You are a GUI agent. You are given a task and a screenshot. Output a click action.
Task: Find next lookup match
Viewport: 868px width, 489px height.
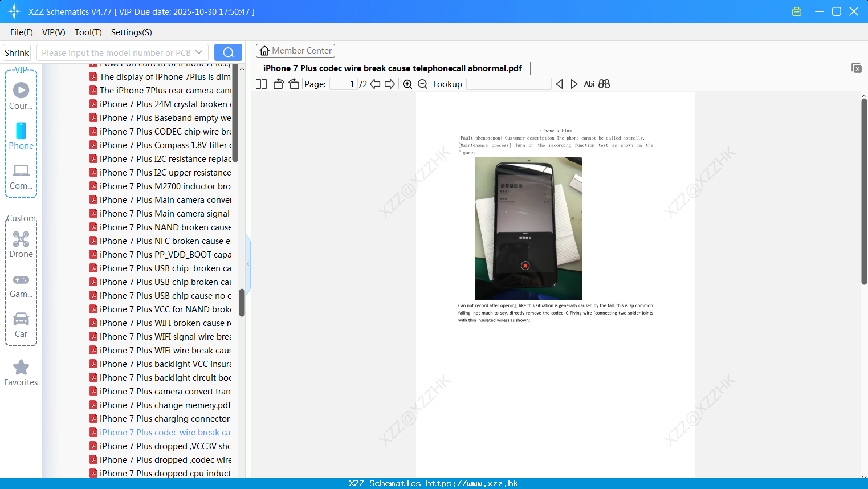(574, 84)
